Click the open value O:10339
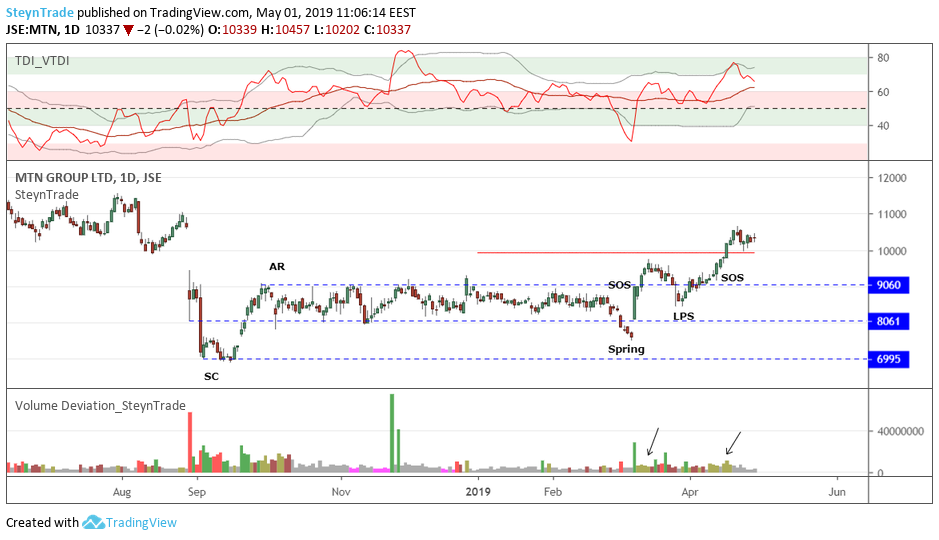This screenshot has height=540, width=939. [232, 30]
